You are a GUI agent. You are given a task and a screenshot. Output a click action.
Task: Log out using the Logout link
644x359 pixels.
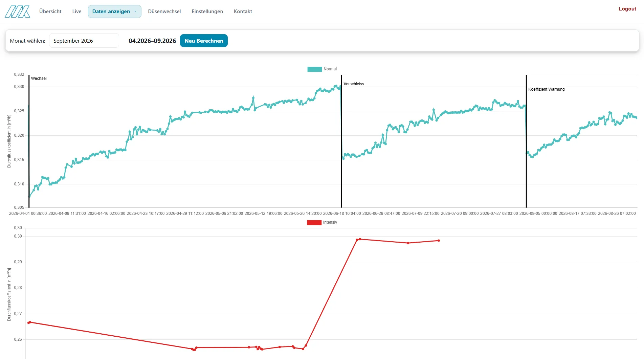point(627,9)
